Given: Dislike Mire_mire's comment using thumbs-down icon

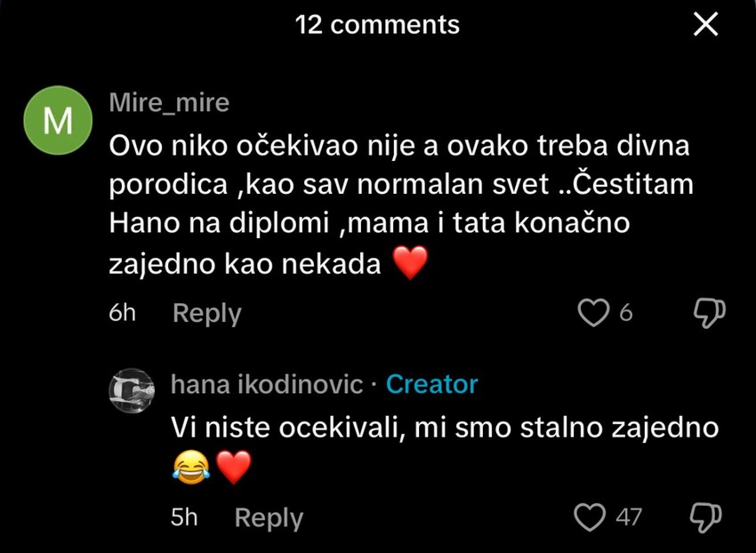Looking at the screenshot, I should coord(708,313).
